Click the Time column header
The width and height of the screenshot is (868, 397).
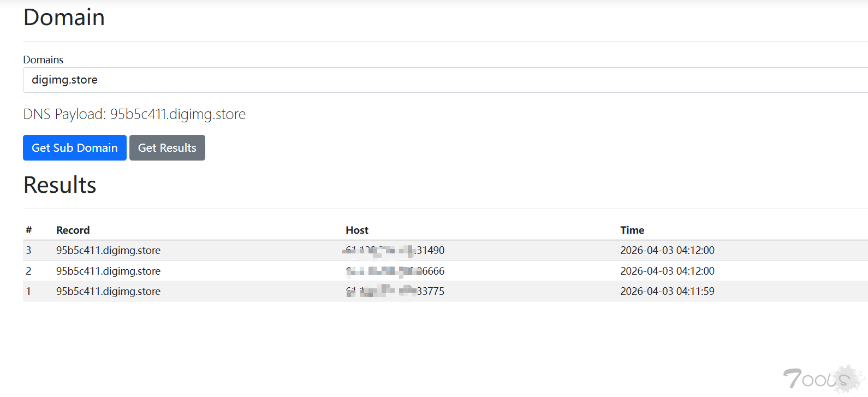(632, 230)
